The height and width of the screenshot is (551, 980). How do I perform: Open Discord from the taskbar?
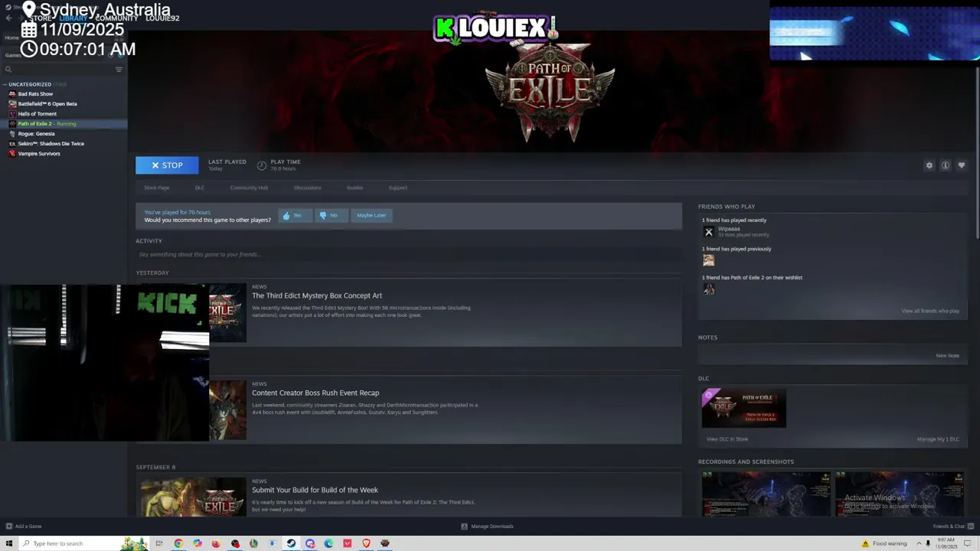[310, 543]
